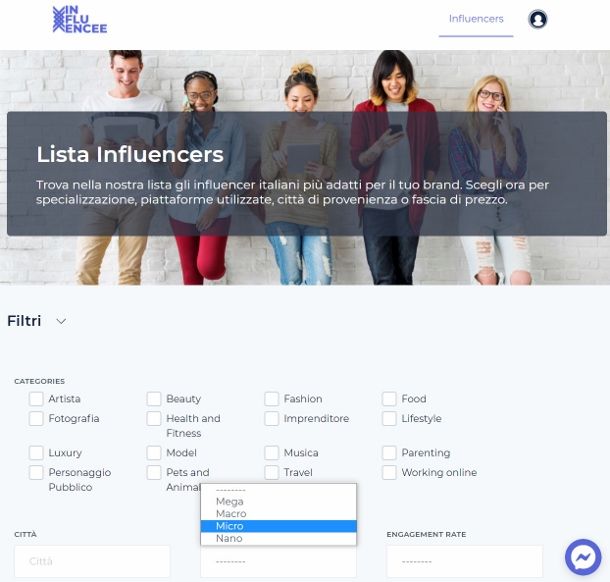
Task: Click the CATEGORIES label
Action: tap(40, 381)
